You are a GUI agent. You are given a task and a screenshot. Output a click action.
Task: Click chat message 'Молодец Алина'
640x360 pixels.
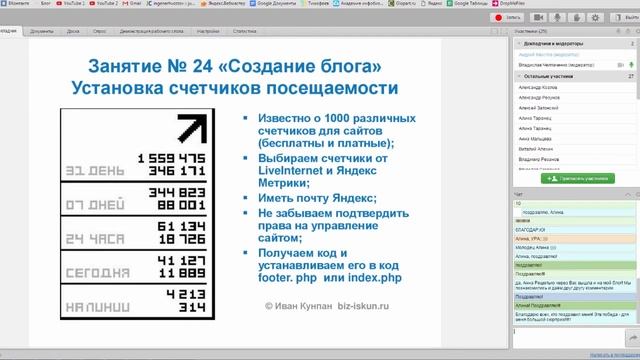click(x=575, y=248)
